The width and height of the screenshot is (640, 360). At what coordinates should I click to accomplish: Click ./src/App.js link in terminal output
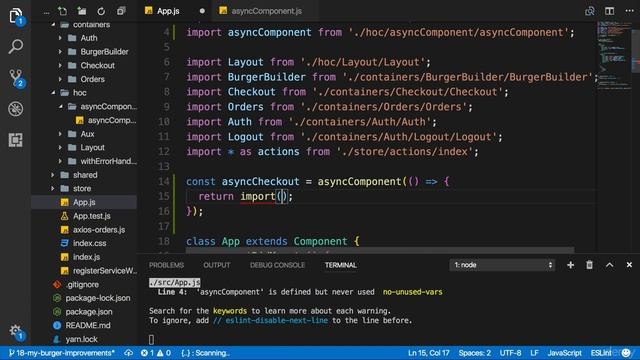click(175, 282)
